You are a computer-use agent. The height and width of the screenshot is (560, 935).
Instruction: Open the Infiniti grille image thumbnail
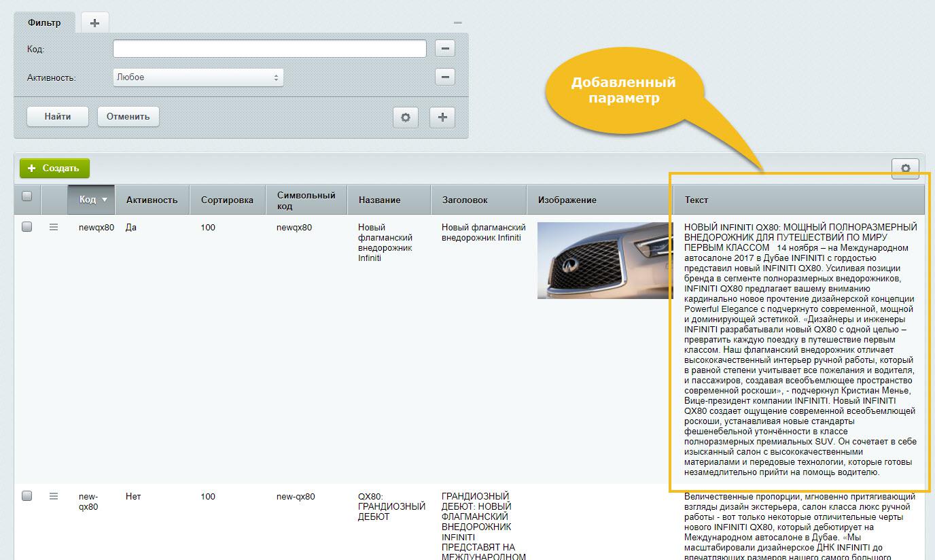pos(605,260)
